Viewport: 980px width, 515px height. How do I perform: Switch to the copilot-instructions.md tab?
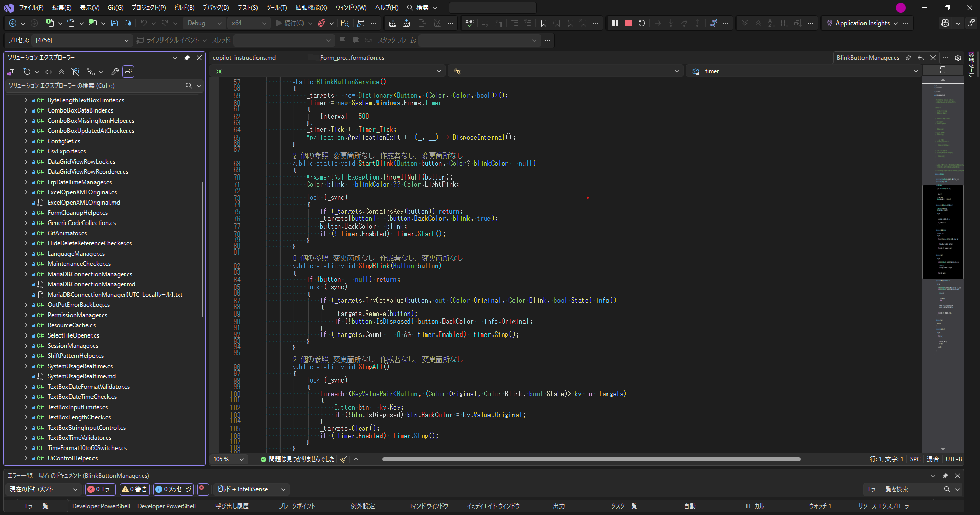[244, 58]
